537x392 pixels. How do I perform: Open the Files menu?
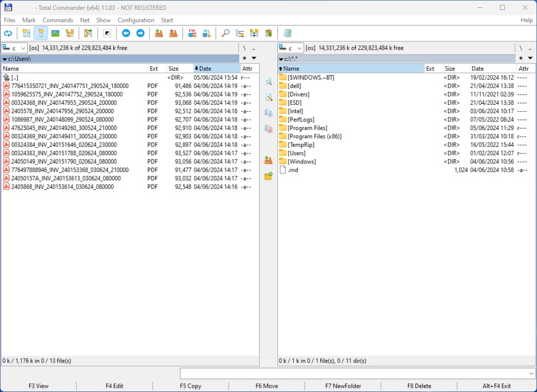(9, 20)
